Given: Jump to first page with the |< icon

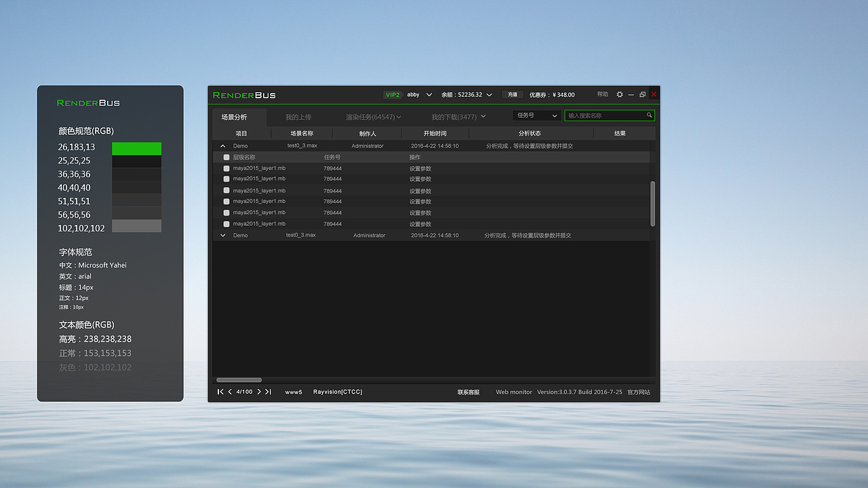Looking at the screenshot, I should (x=220, y=391).
